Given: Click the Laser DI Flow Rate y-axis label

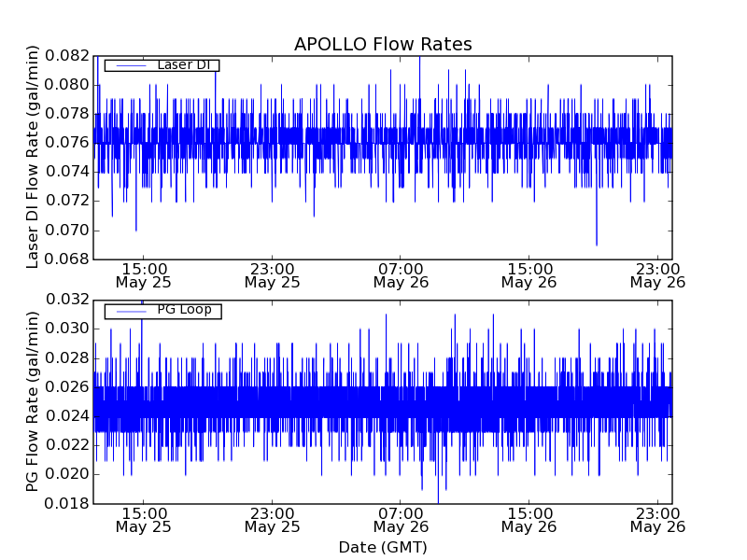Looking at the screenshot, I should click(x=33, y=157).
